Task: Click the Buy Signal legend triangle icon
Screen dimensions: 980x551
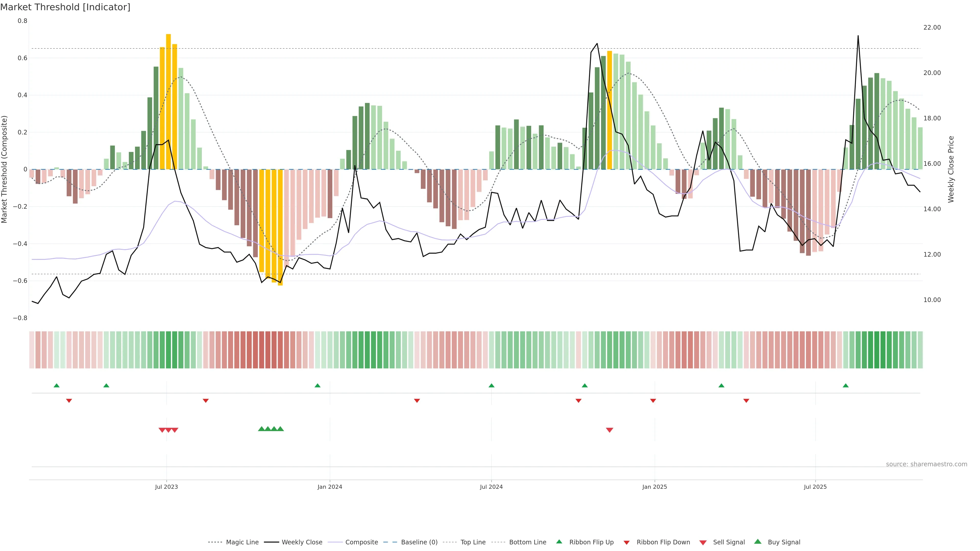Action: 757,542
